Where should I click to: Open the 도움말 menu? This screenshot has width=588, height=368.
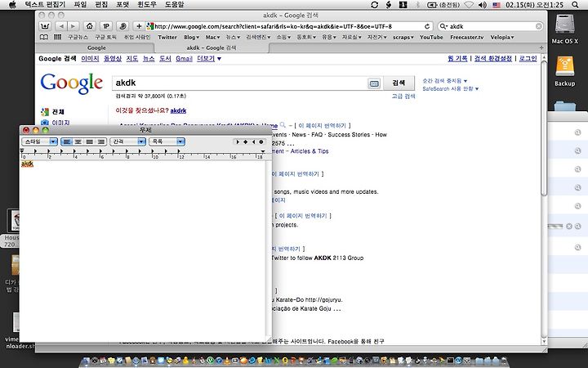(175, 5)
